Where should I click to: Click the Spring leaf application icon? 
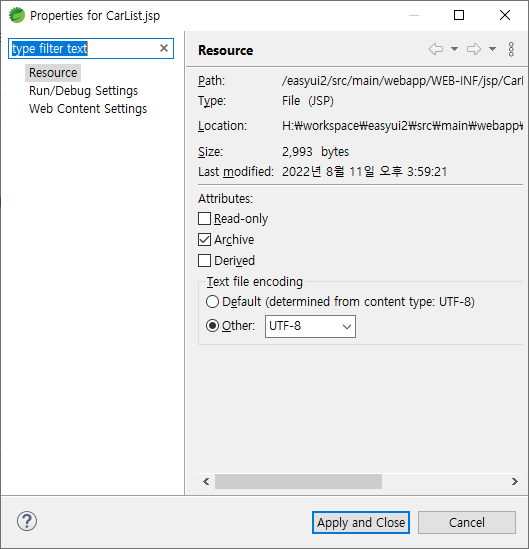(x=16, y=15)
